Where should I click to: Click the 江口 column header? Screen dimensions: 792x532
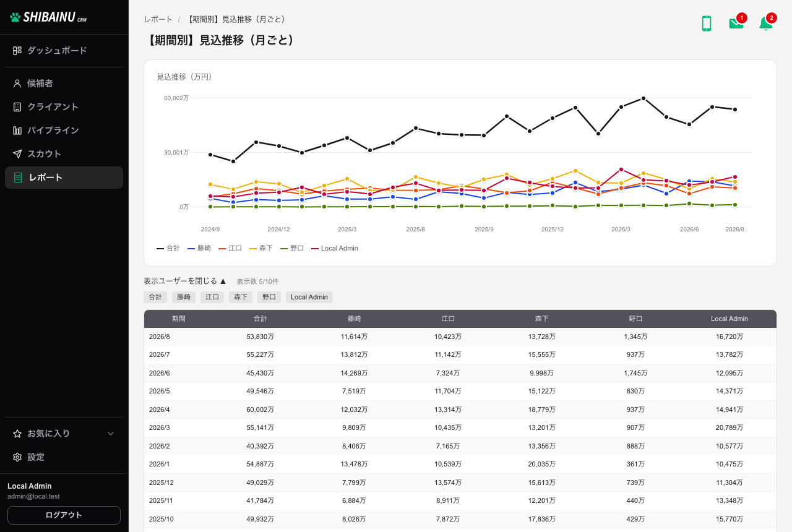[448, 319]
